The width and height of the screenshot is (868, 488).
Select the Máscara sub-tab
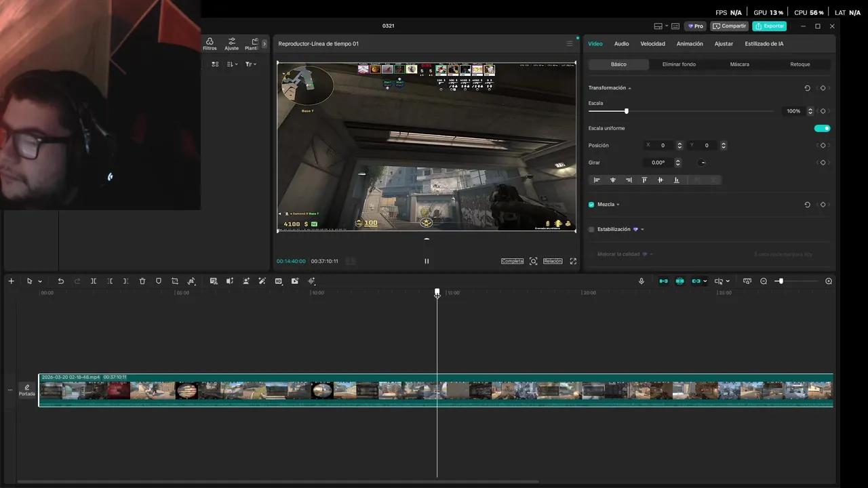(x=740, y=64)
